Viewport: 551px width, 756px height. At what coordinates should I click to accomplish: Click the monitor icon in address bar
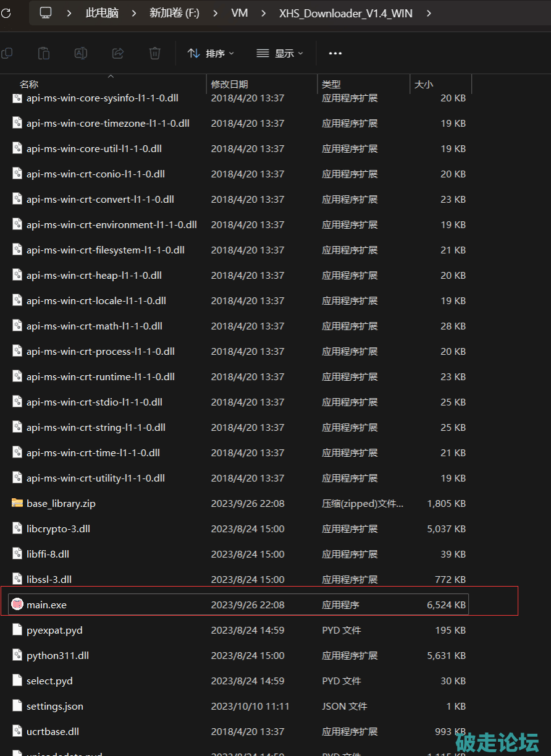coord(46,13)
